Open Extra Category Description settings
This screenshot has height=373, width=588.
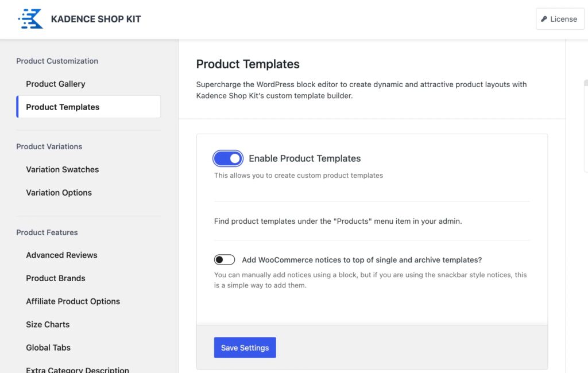click(x=78, y=370)
